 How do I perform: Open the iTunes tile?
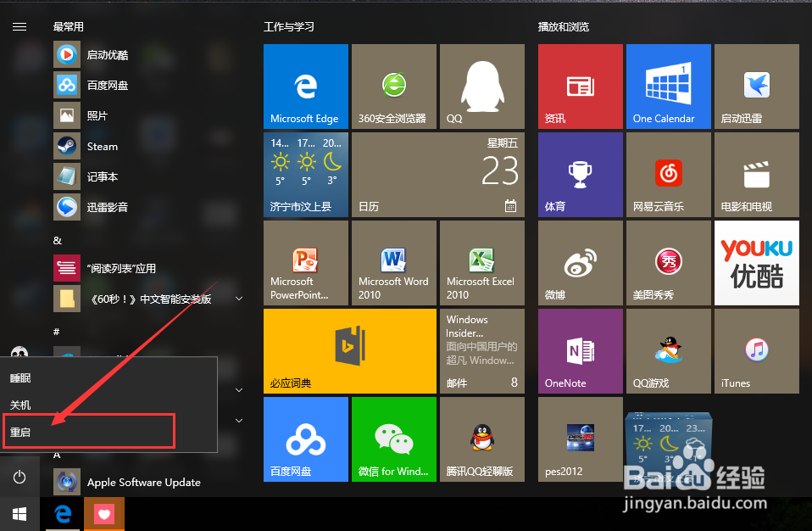coord(757,351)
